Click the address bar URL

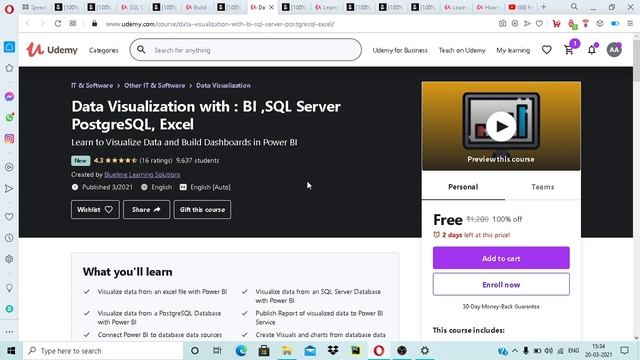tap(220, 24)
